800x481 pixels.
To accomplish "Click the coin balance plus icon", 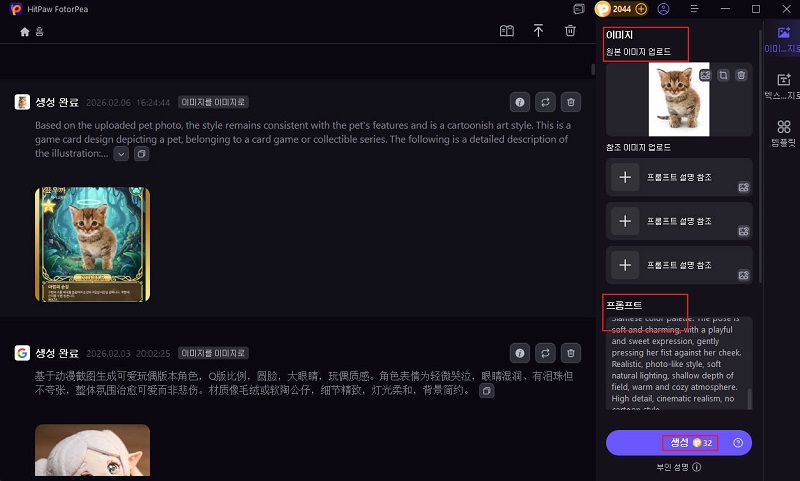I will (641, 9).
